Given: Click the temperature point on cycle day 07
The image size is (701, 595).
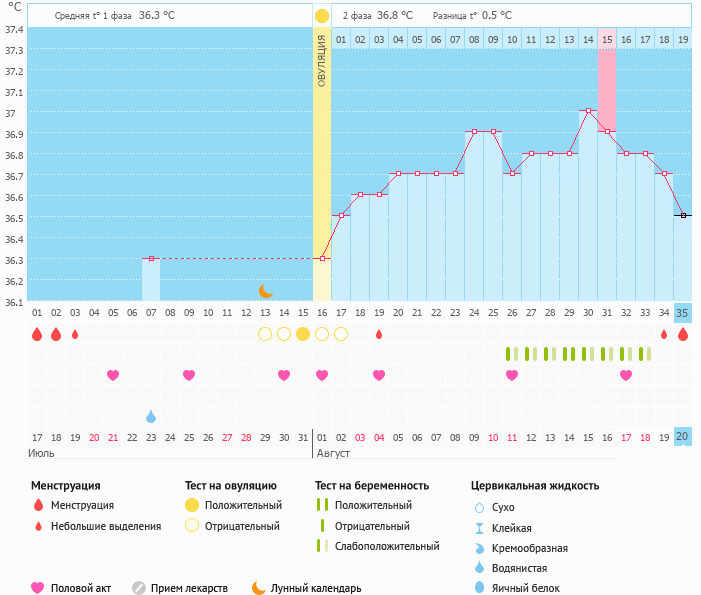Looking at the screenshot, I should [151, 258].
